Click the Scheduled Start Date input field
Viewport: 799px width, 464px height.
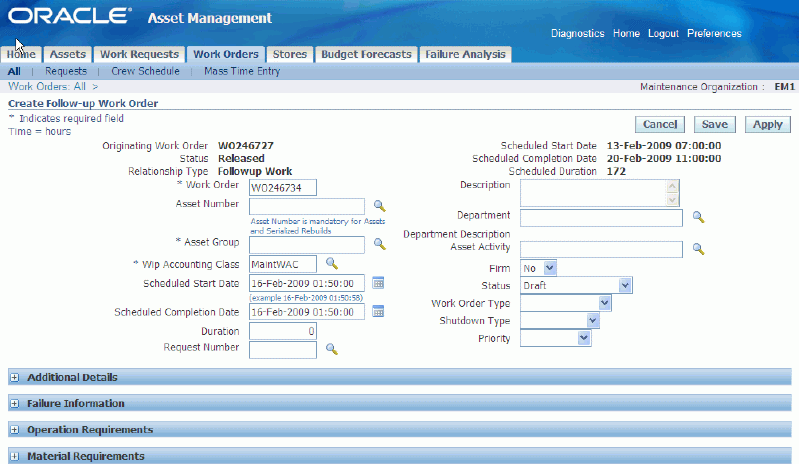coord(307,283)
